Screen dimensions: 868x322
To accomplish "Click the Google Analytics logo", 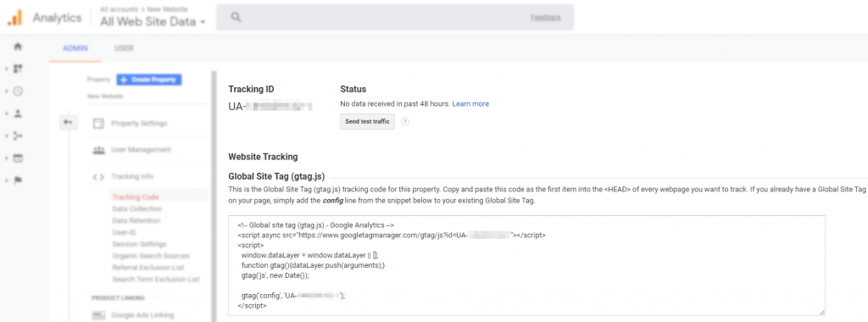I will point(15,18).
